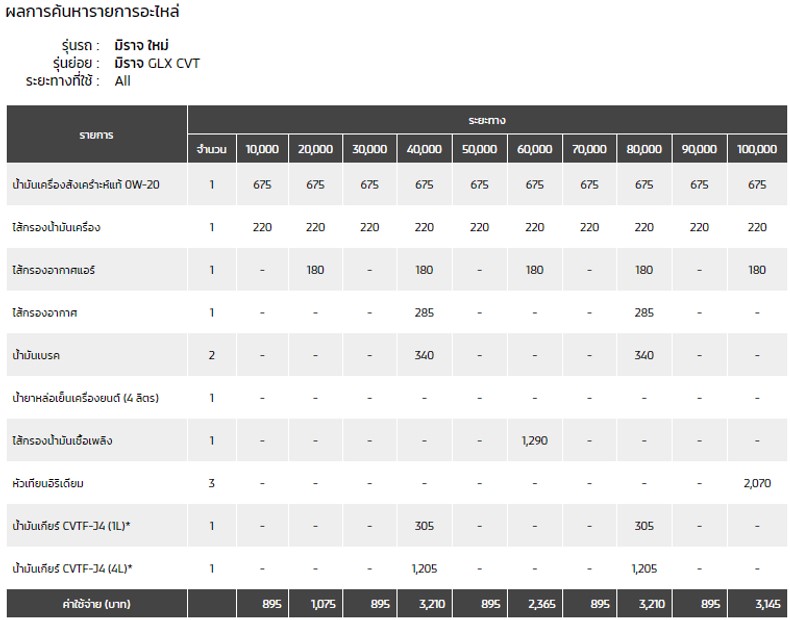Click the 10,000 distance column header
This screenshot has width=790, height=620.
point(262,149)
